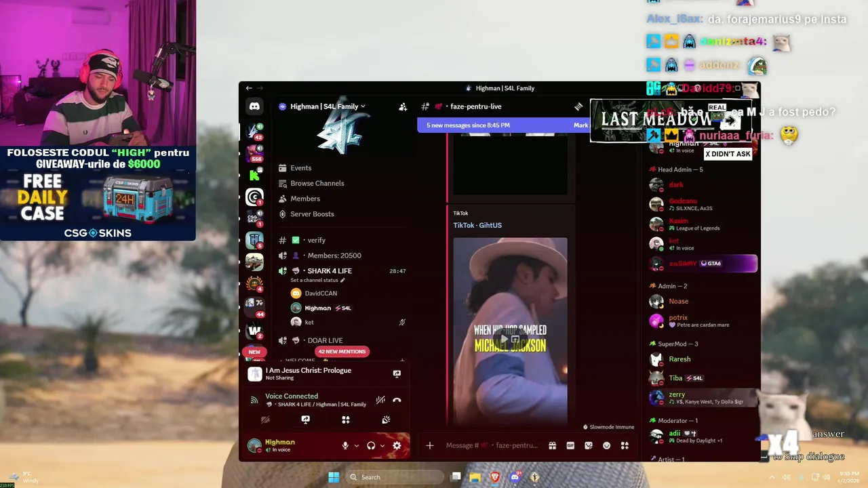Open soundboard in voice panel
The width and height of the screenshot is (868, 488).
coord(386,420)
